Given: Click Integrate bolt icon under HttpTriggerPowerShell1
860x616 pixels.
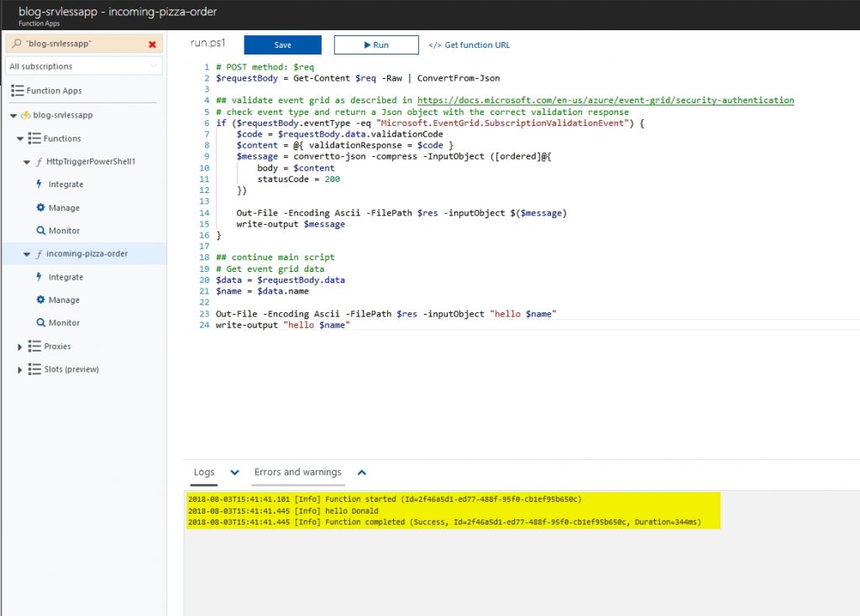Looking at the screenshot, I should [39, 184].
